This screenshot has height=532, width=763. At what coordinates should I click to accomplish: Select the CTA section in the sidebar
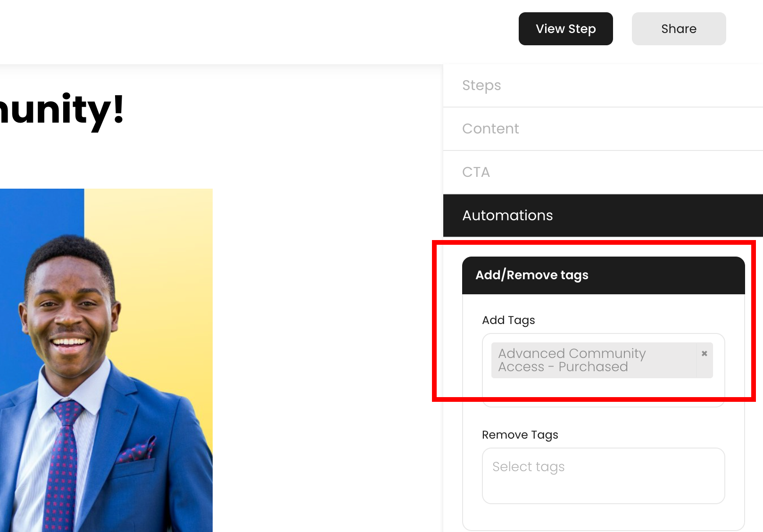(x=476, y=173)
